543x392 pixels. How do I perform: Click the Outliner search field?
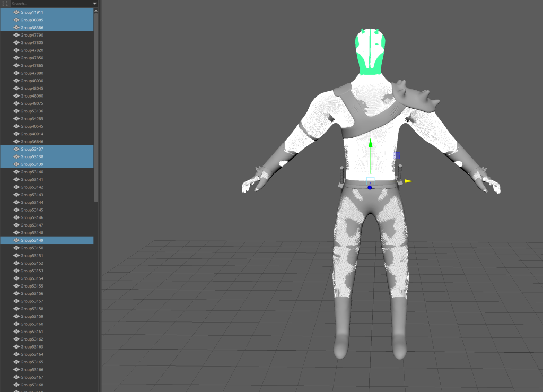50,4
